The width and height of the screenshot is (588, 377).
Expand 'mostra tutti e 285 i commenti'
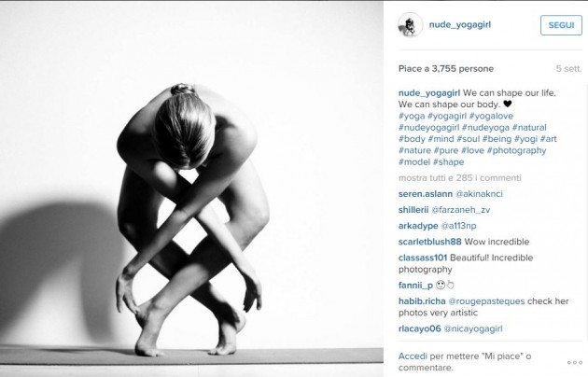point(460,177)
